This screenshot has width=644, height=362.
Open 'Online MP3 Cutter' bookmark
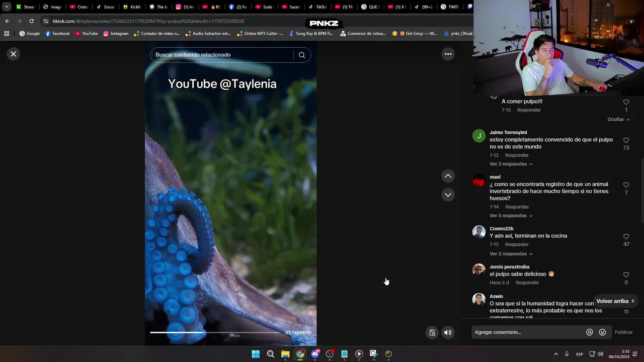(260, 34)
